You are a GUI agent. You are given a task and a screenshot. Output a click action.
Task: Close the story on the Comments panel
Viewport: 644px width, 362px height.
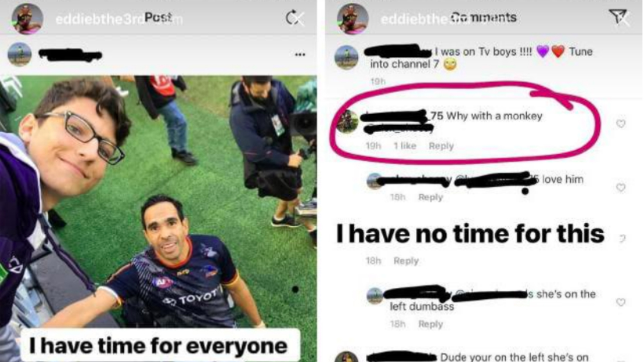621,18
